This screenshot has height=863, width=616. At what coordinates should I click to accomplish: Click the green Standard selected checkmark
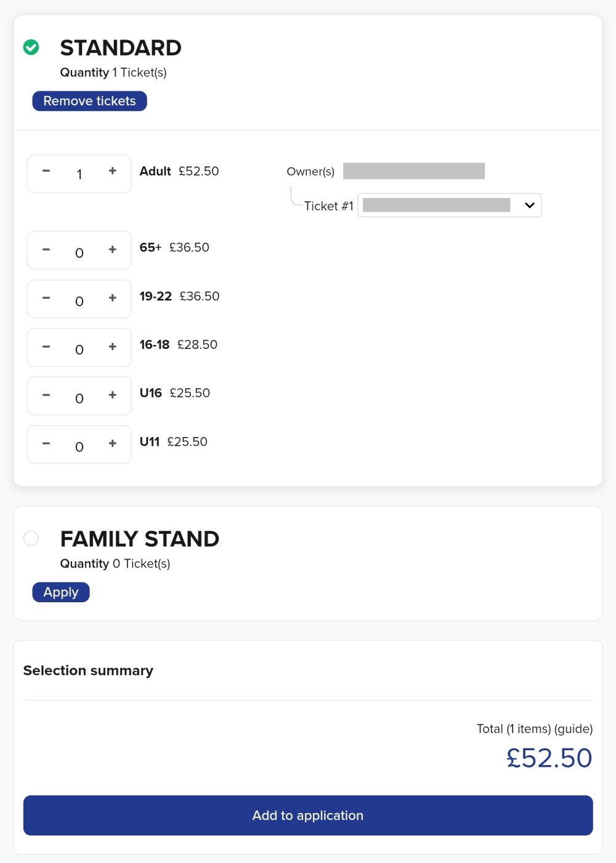coord(31,47)
